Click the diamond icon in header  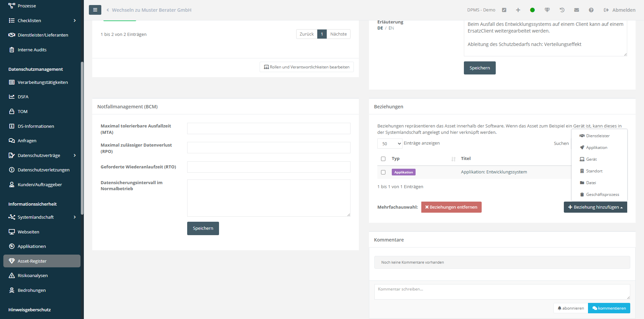pos(547,10)
